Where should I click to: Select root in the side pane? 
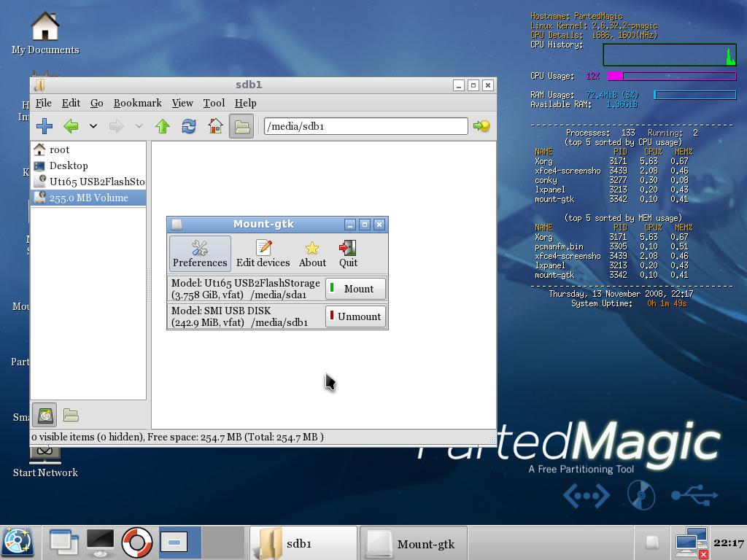pyautogui.click(x=88, y=149)
